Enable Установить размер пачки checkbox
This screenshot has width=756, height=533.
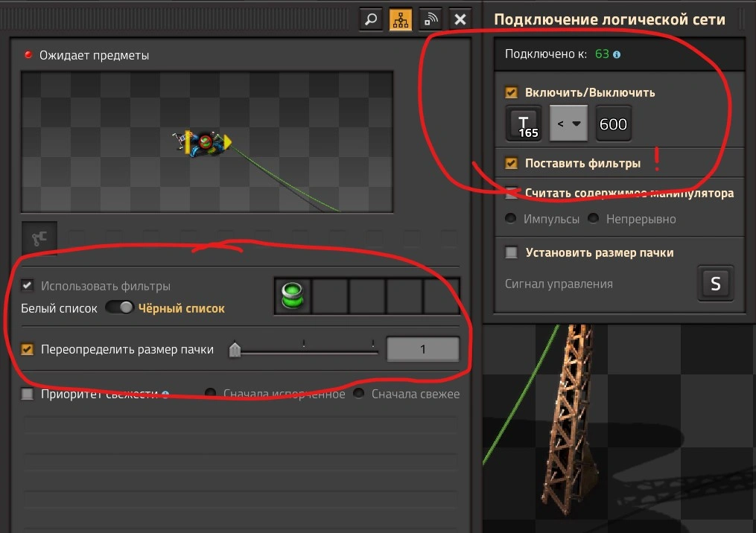[x=512, y=252]
